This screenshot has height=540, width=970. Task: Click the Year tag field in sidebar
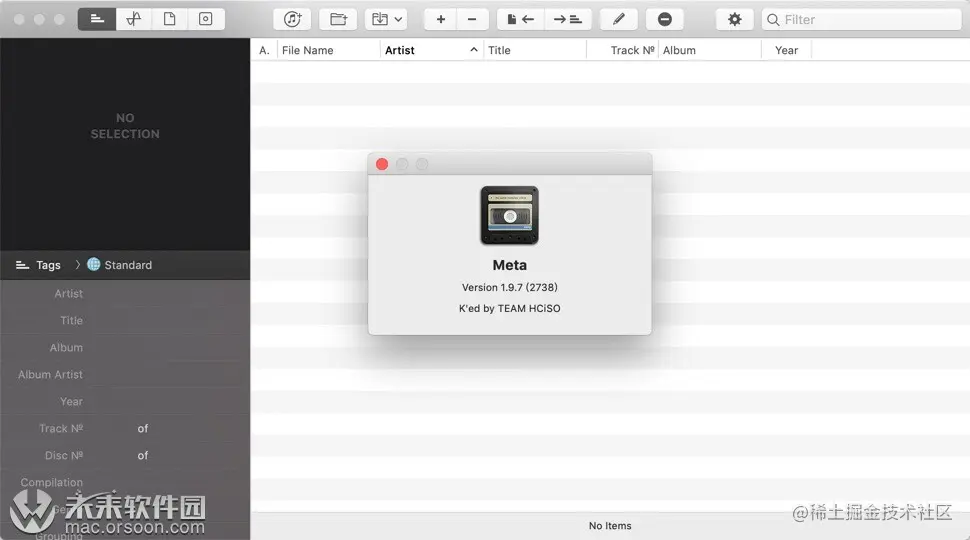[167, 401]
